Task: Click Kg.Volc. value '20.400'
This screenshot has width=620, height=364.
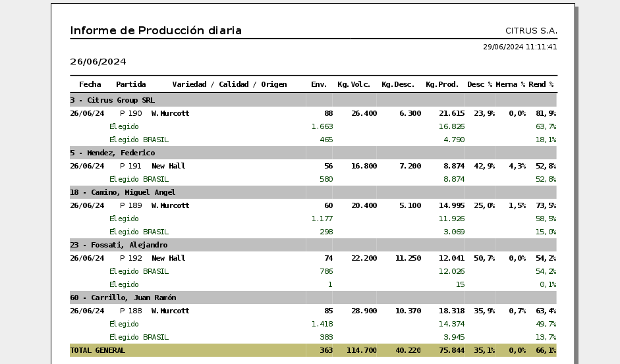Action: tap(364, 205)
